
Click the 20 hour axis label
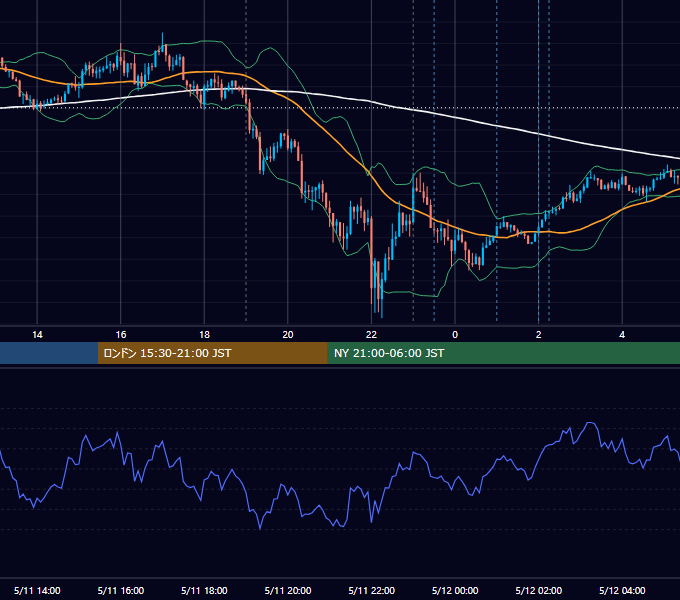point(288,335)
